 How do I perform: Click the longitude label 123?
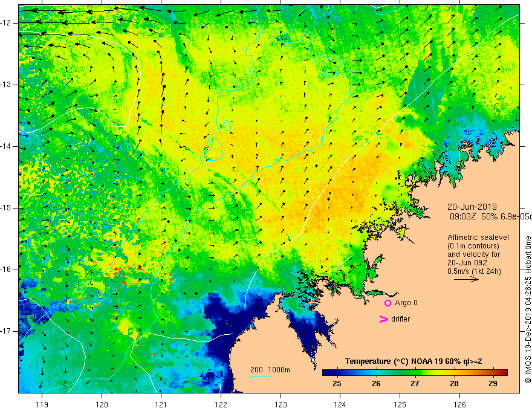click(x=281, y=404)
